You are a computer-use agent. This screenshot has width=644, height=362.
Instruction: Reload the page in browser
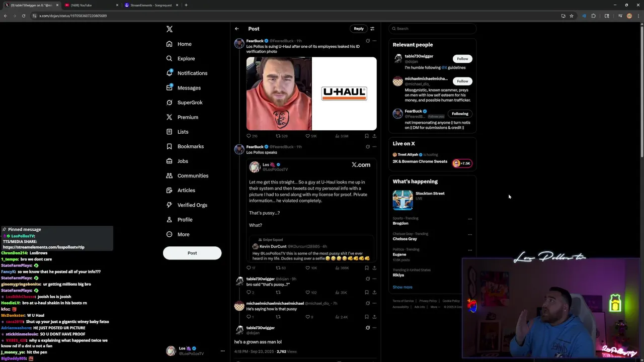click(23, 16)
